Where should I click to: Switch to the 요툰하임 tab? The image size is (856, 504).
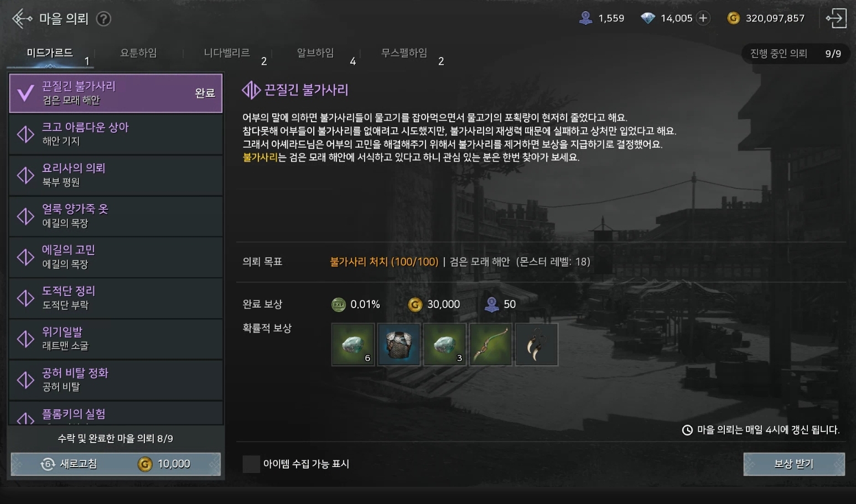[138, 53]
